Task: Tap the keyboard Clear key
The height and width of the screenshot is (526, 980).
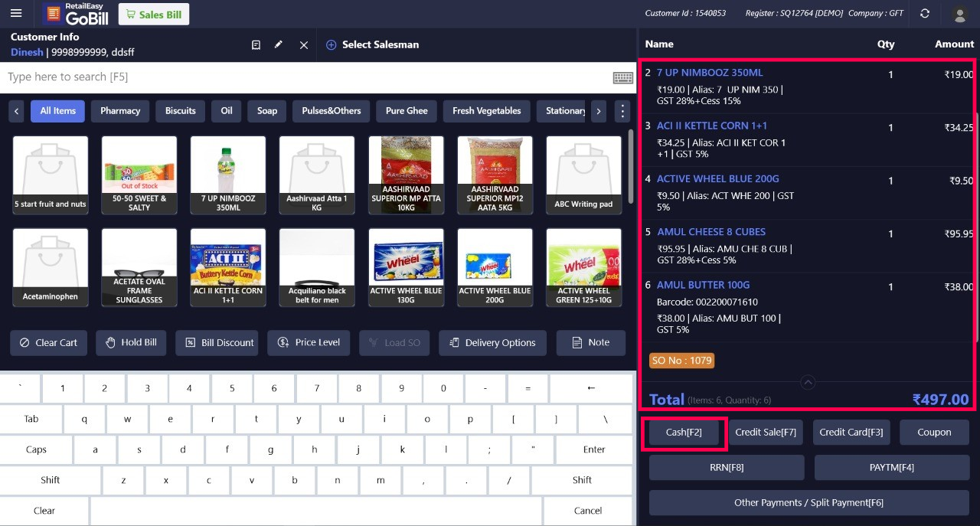Action: pos(44,511)
